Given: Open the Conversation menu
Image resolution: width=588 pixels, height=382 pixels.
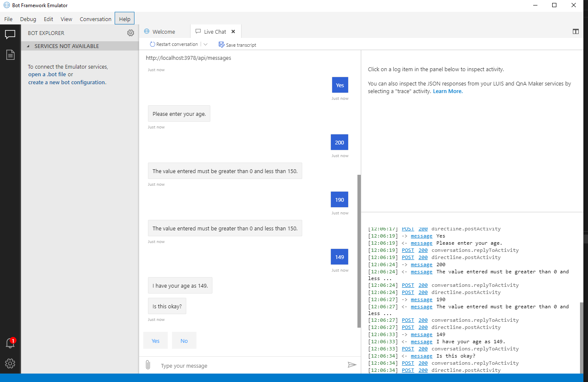Looking at the screenshot, I should 95,19.
